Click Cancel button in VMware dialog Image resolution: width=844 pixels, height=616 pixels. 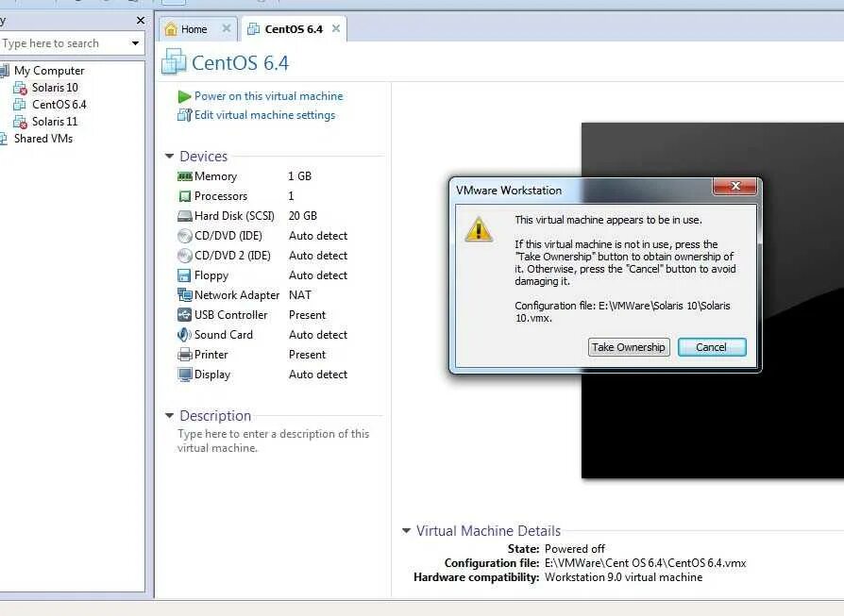[x=712, y=347]
